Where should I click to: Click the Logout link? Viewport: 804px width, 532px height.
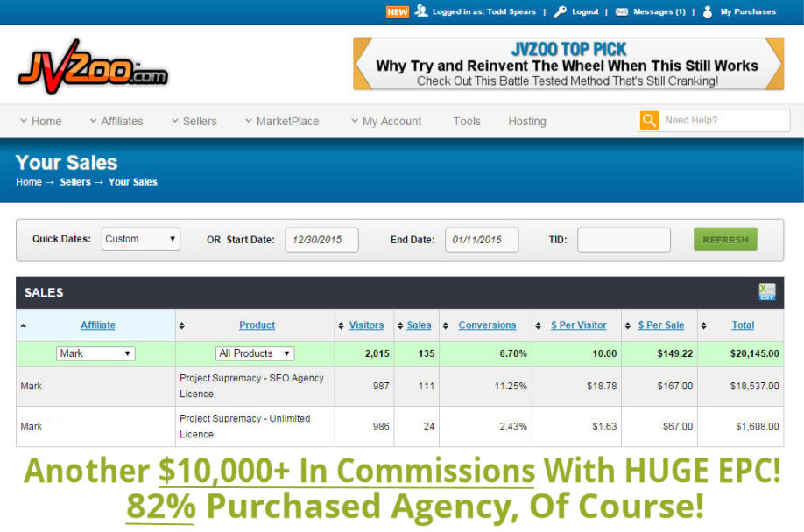click(x=585, y=11)
